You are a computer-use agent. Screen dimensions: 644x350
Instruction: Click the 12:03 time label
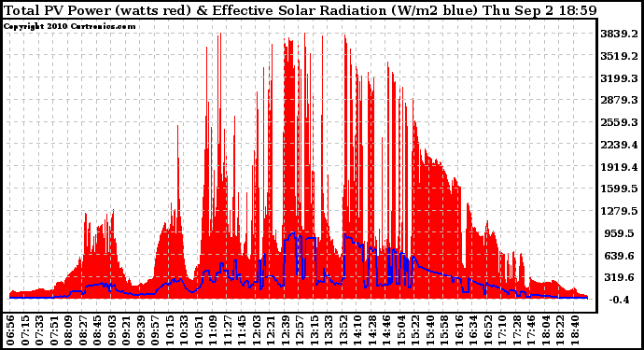[x=257, y=330]
